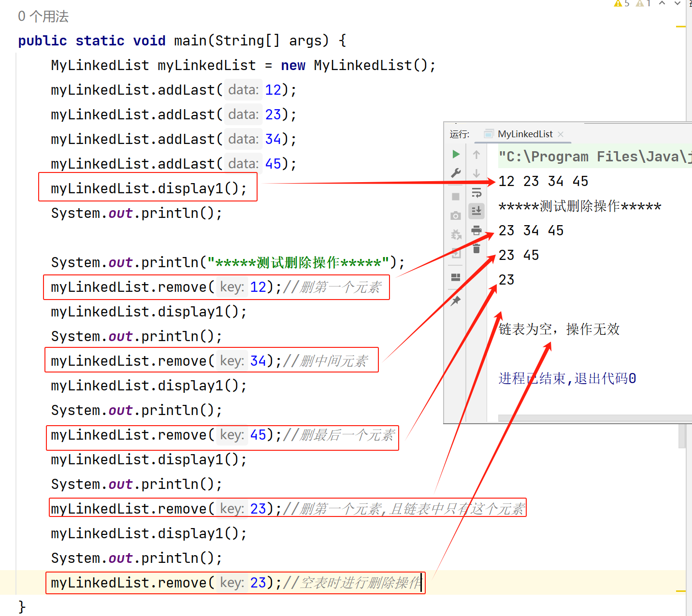Rerun MyLinkedList with the green play icon
The width and height of the screenshot is (692, 616).
pos(456,154)
